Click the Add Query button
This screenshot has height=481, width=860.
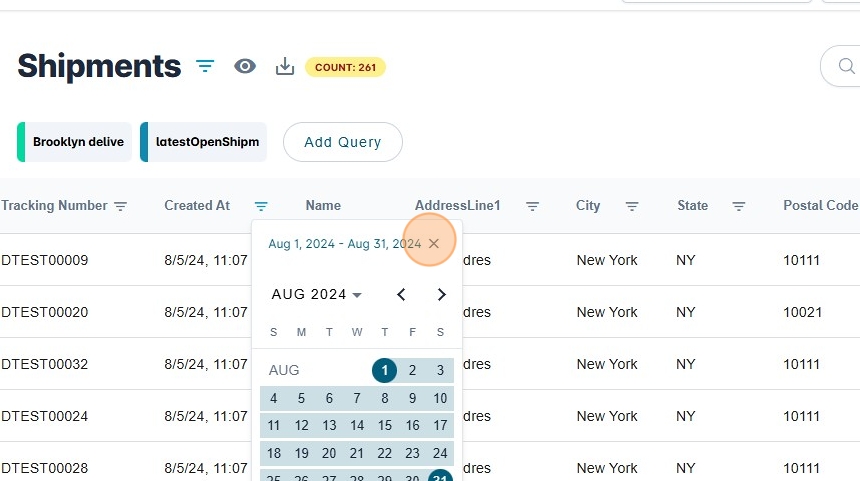(x=342, y=142)
